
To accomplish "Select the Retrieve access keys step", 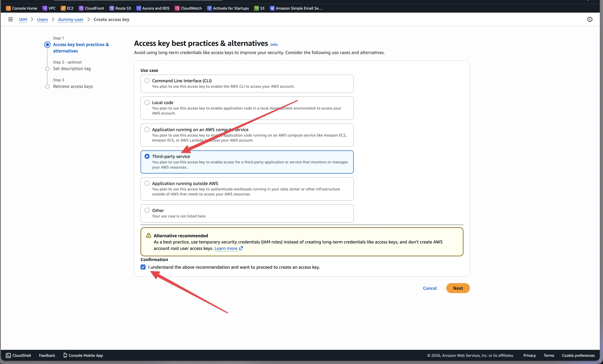I will point(73,86).
